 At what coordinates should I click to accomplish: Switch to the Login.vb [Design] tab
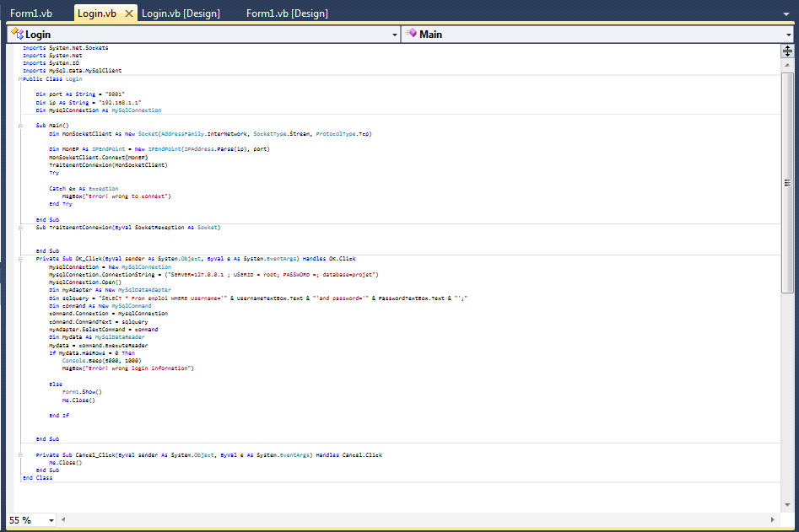[x=181, y=13]
